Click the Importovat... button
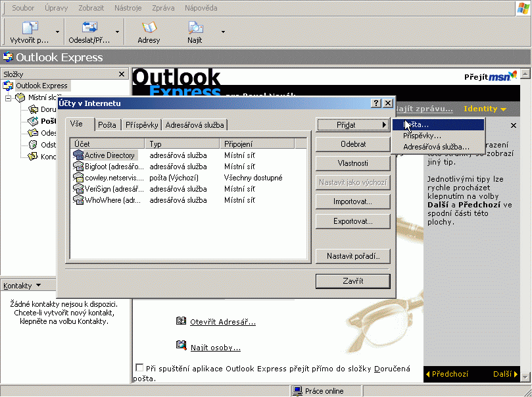 click(x=353, y=201)
